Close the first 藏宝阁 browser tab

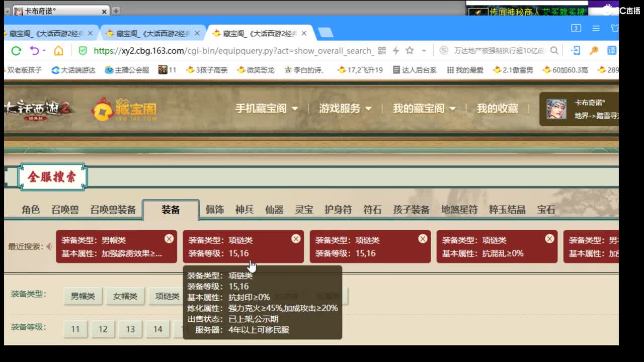[91, 33]
